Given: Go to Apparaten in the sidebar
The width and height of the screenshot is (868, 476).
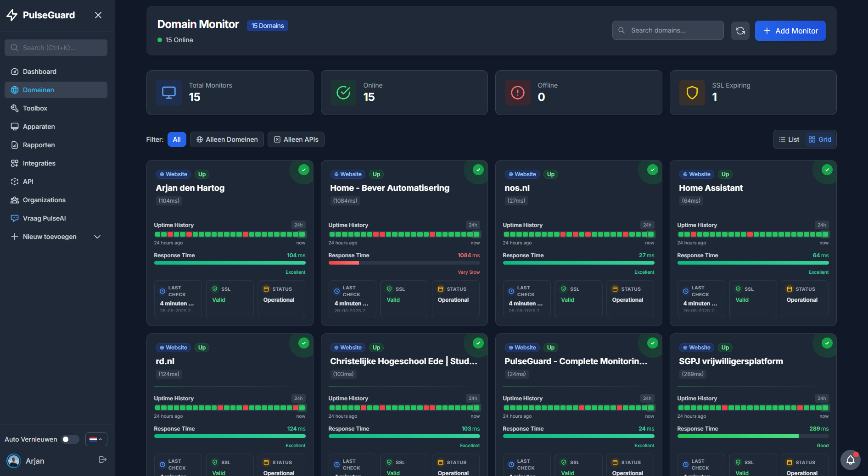Looking at the screenshot, I should coord(56,127).
